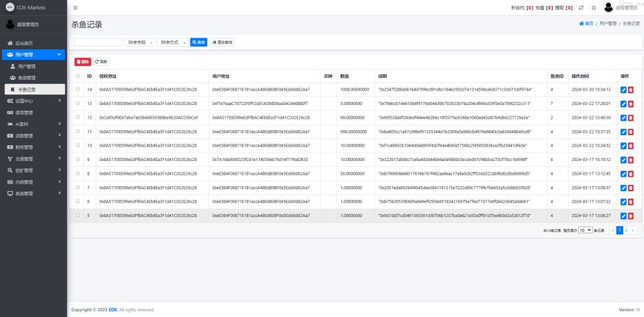Click the hamburger sidebar toggle icon
The image size is (644, 317).
tap(75, 8)
